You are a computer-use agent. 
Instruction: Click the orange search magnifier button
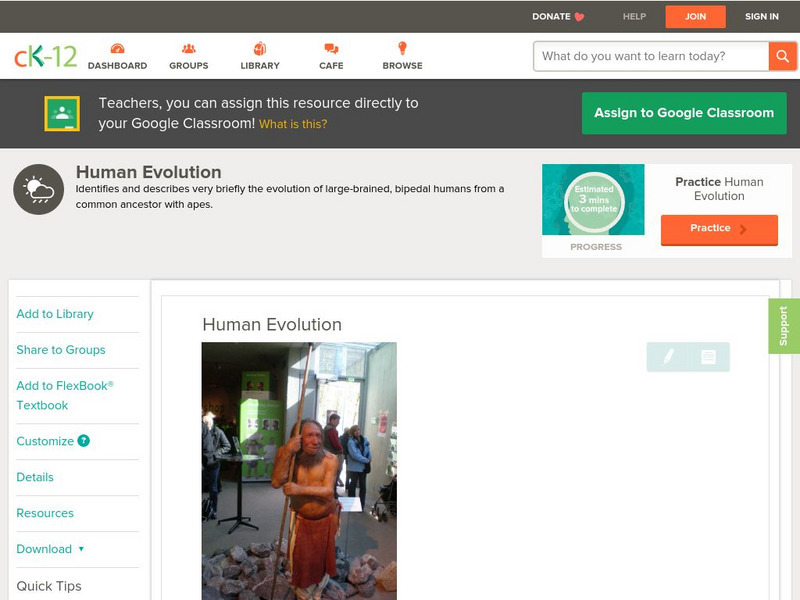(x=782, y=56)
